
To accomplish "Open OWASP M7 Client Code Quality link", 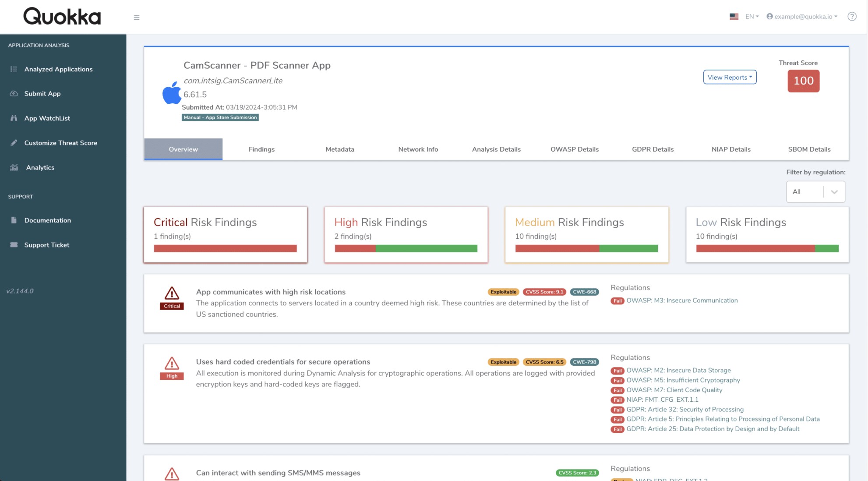I will 674,390.
